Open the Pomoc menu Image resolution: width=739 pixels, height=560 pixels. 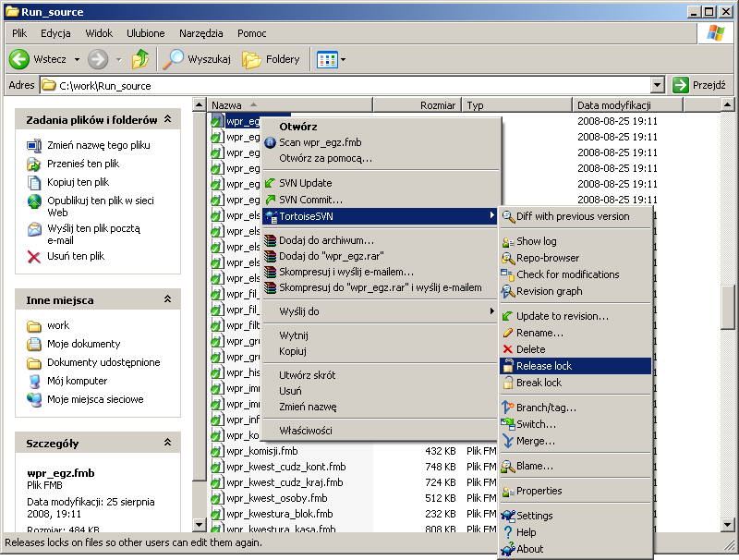point(251,33)
